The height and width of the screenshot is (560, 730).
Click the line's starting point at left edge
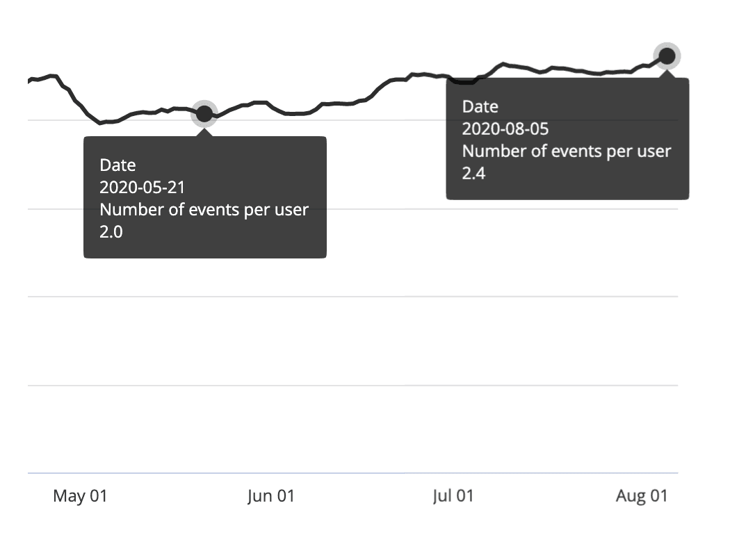coord(30,81)
